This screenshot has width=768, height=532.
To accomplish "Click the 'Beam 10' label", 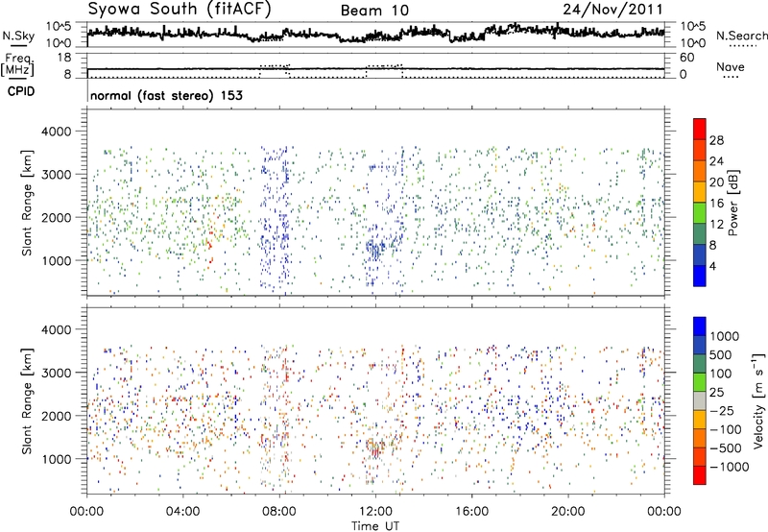I will tap(374, 11).
